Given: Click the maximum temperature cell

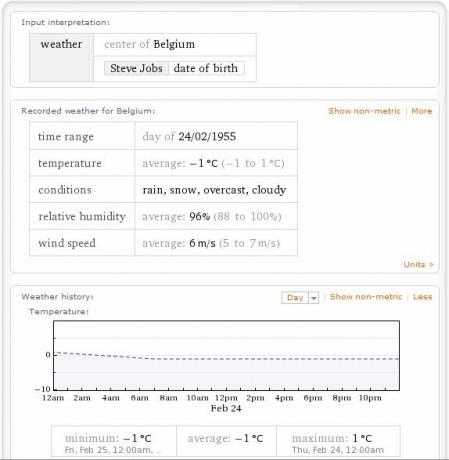Looking at the screenshot, I should [338, 441].
